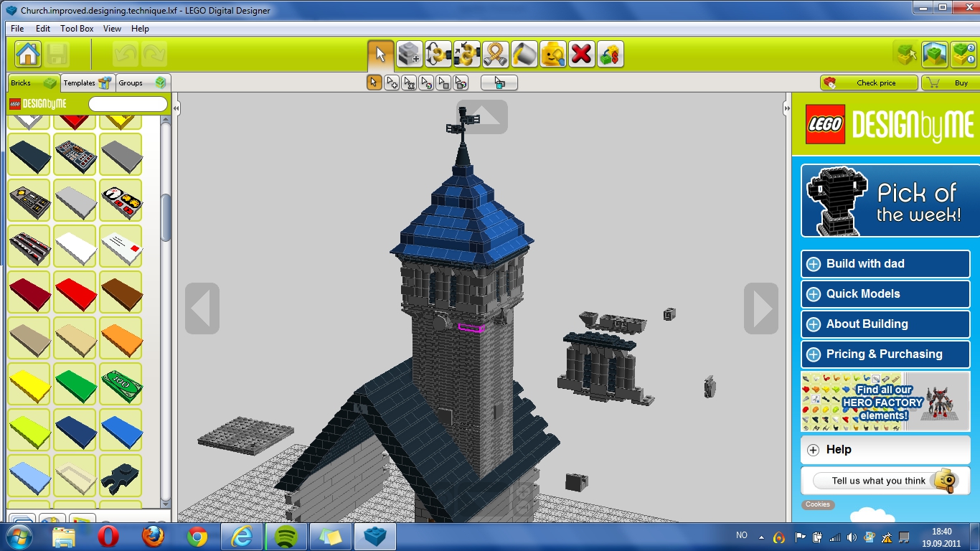Viewport: 980px width, 551px height.
Task: Collapse the brick palette panel arrow
Action: (x=176, y=108)
